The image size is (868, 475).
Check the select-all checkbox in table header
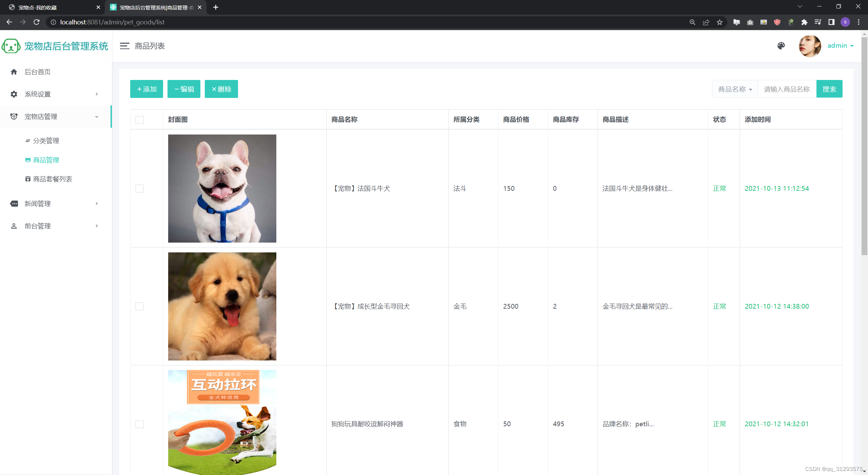139,120
